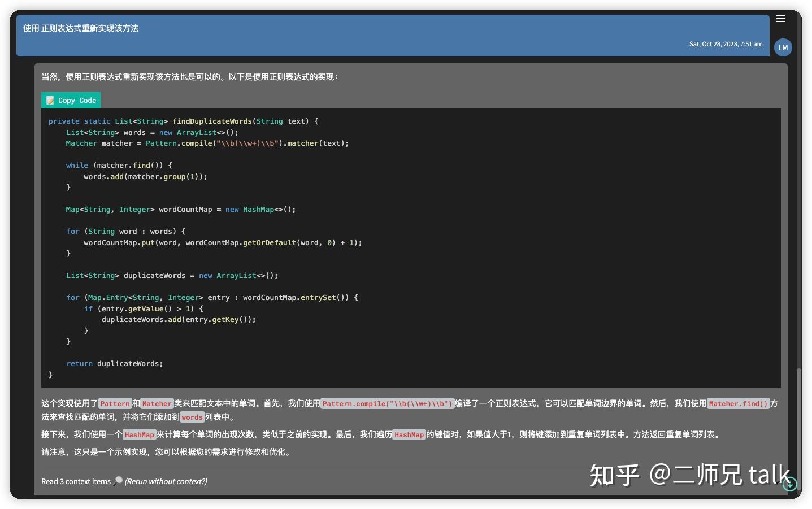This screenshot has height=509, width=812.
Task: Open the Rerun without context link
Action: click(x=166, y=481)
